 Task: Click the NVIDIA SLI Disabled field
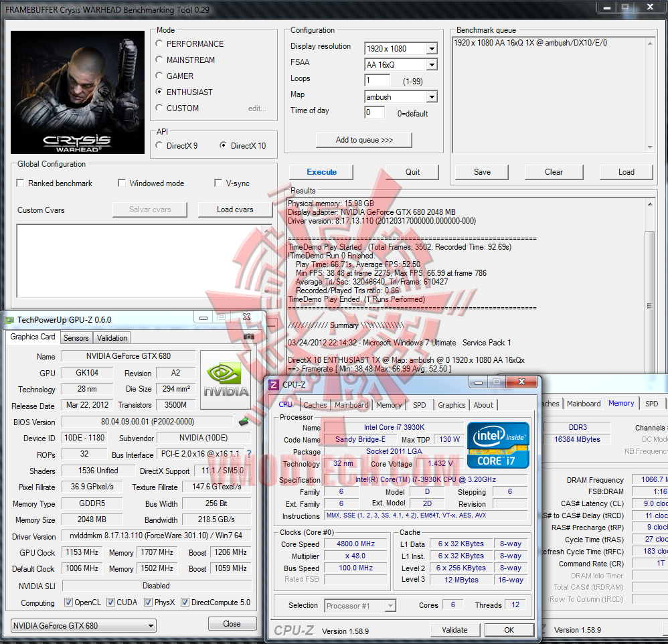click(157, 586)
